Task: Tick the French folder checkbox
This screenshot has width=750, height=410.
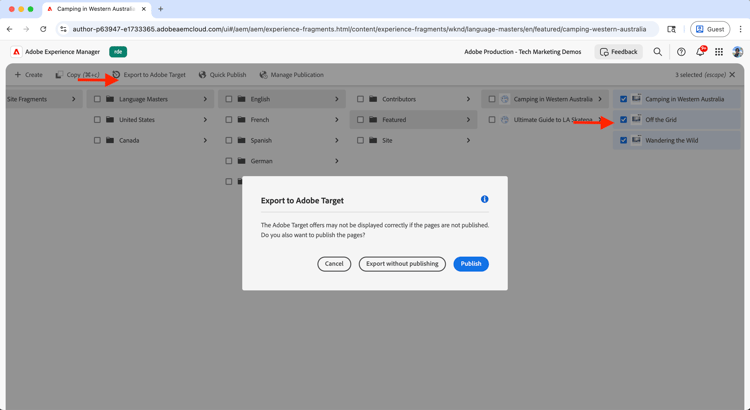Action: tap(229, 120)
